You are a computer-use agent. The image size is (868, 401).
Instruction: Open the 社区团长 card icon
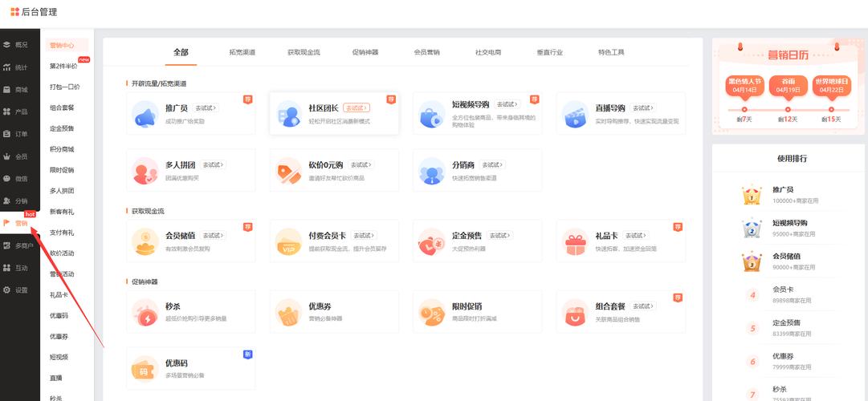pos(288,115)
